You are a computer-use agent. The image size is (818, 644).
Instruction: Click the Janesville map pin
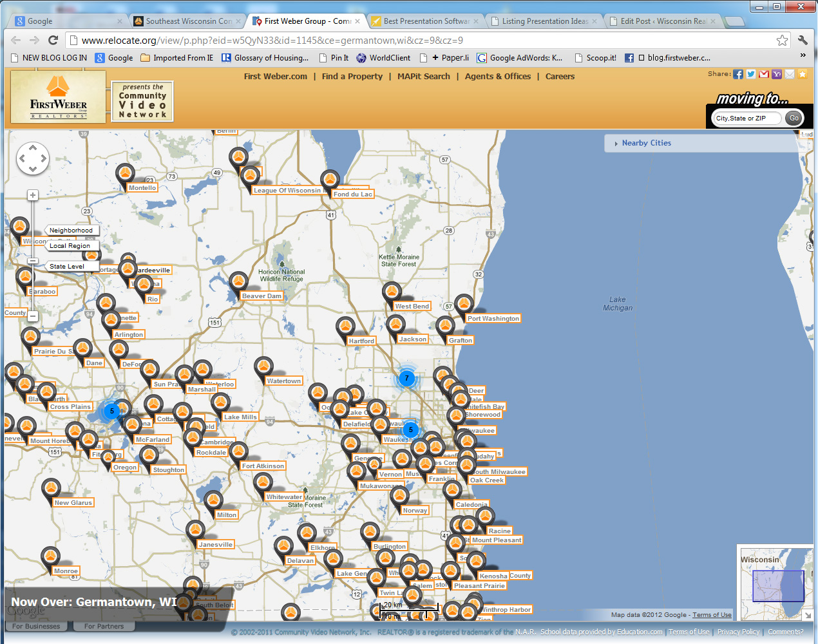pos(195,531)
